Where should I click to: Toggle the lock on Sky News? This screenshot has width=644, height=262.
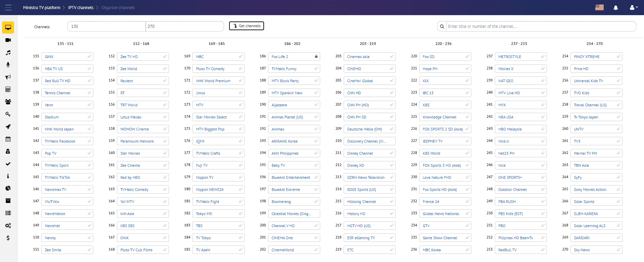[x=618, y=250]
